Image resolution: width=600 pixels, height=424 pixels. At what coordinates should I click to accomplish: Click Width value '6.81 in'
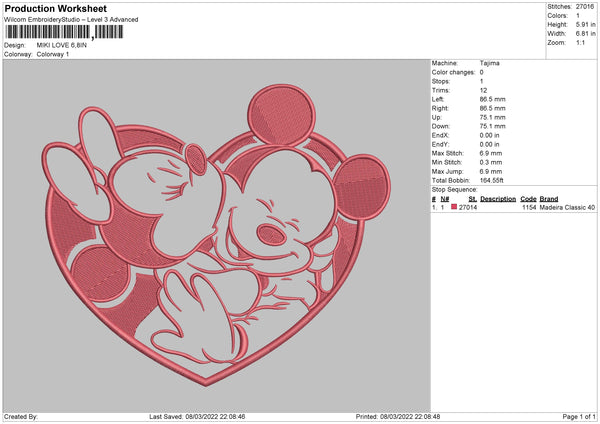pyautogui.click(x=585, y=34)
